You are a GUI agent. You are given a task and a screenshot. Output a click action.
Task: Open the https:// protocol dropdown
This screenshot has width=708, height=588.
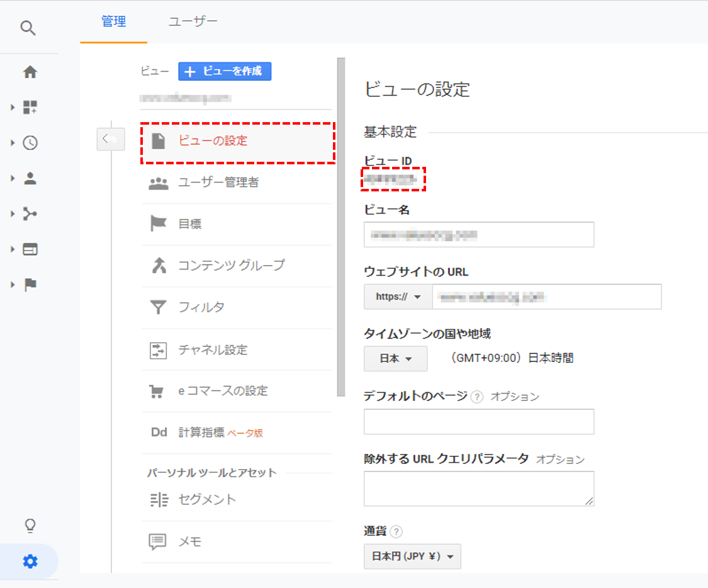point(397,297)
